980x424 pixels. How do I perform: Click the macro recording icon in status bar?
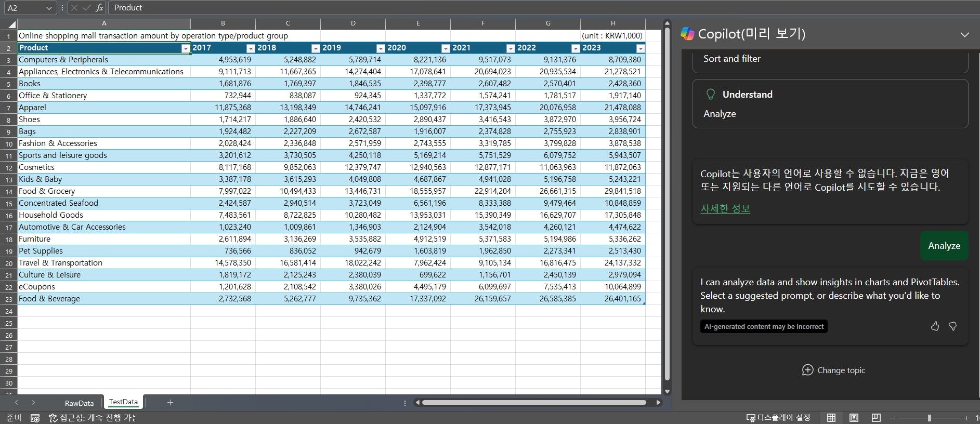coord(35,418)
